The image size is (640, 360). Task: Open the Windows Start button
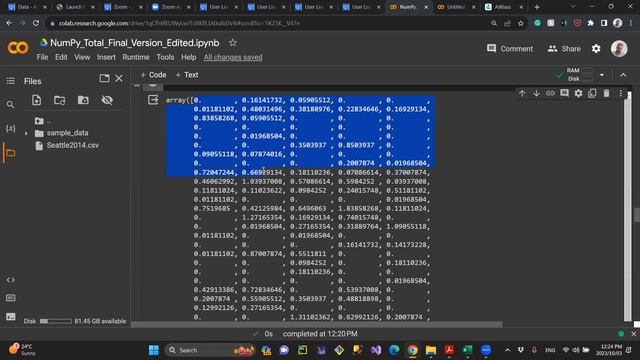coord(153,350)
